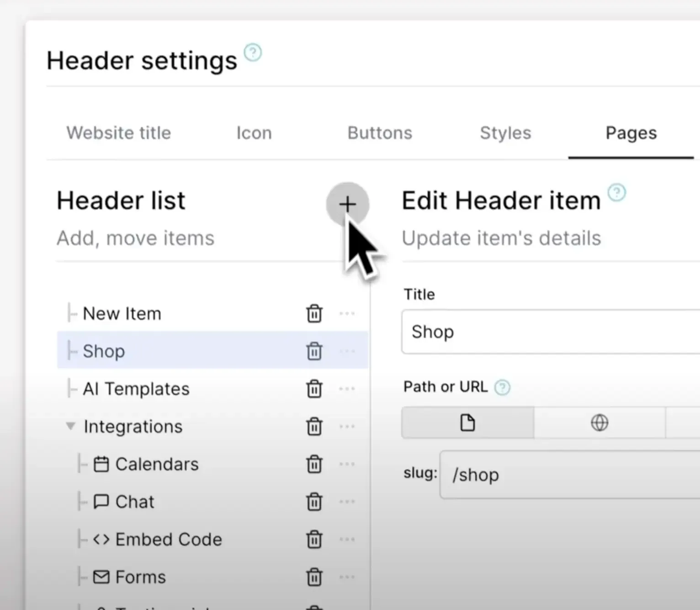Choose external URL globe option
The height and width of the screenshot is (610, 700).
[599, 423]
